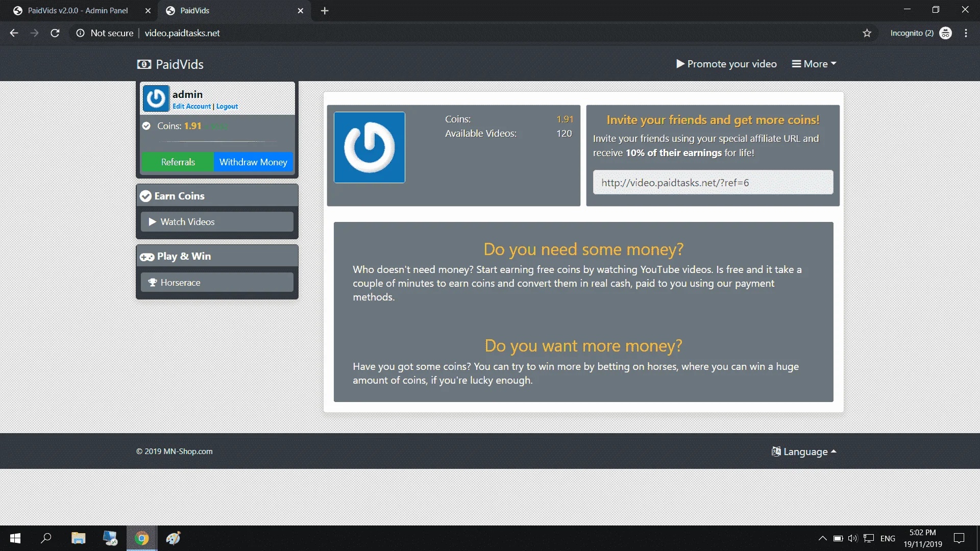Click the Chrome icon in the taskbar

(141, 538)
